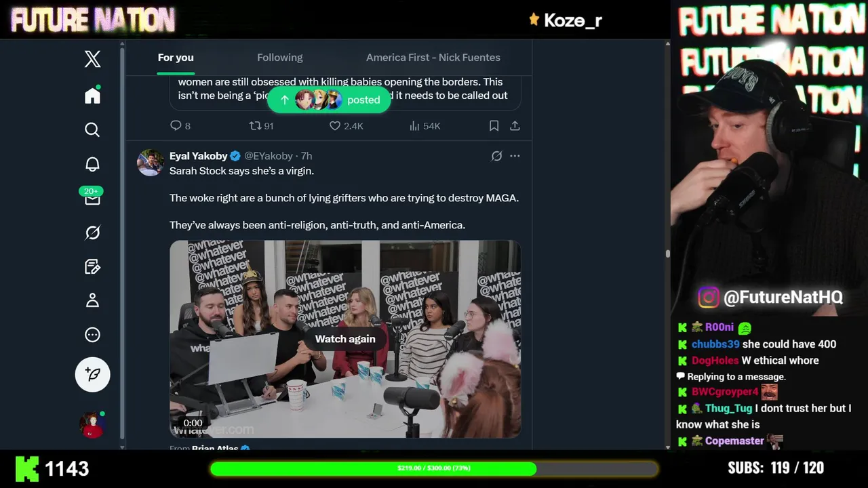868x488 pixels.
Task: Click the X logo icon
Action: pyautogui.click(x=92, y=59)
